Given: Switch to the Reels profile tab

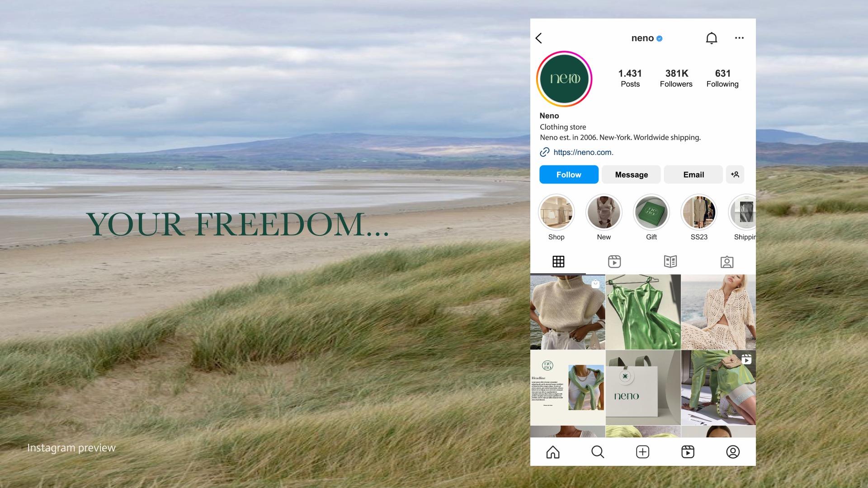Looking at the screenshot, I should coord(614,262).
